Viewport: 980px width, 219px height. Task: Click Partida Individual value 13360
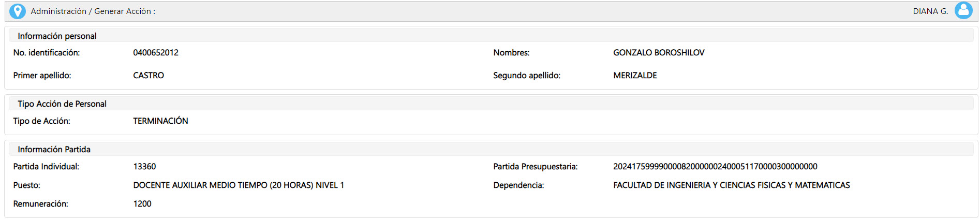(x=144, y=166)
